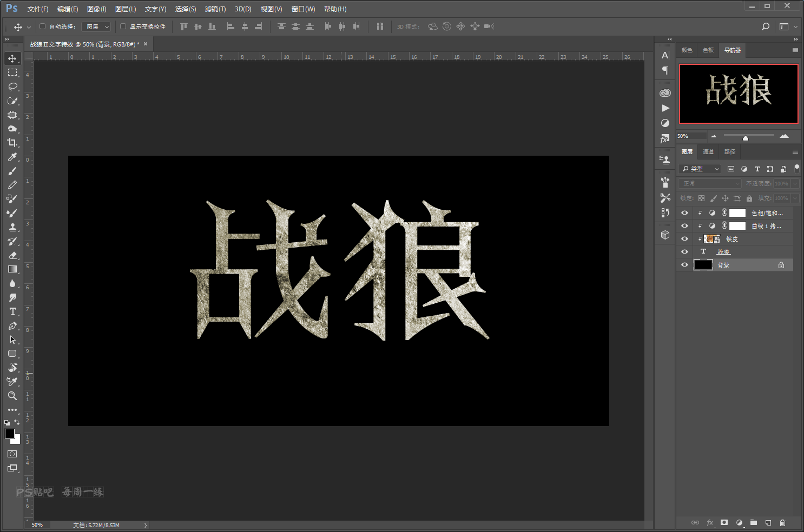Screen dimensions: 804x532
Task: Click the delete layer trash icon
Action: (x=782, y=523)
